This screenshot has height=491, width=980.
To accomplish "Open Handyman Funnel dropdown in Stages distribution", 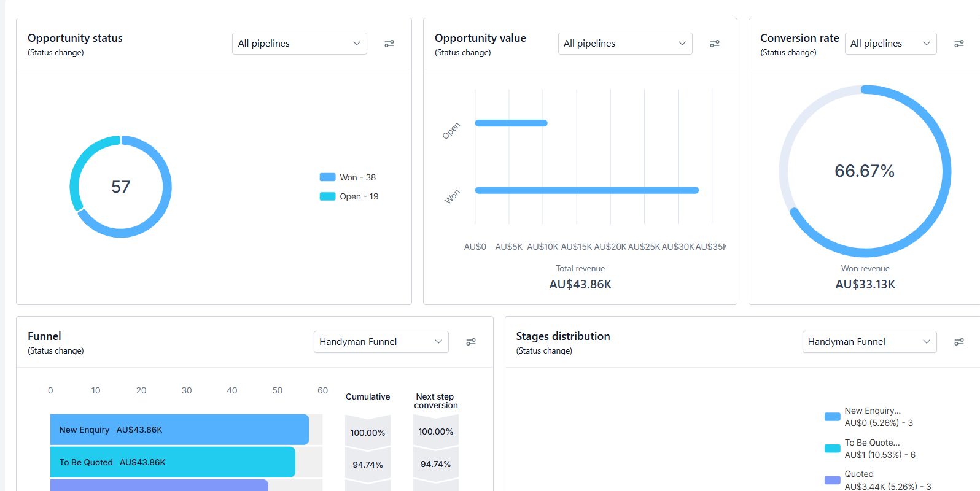I will (869, 342).
